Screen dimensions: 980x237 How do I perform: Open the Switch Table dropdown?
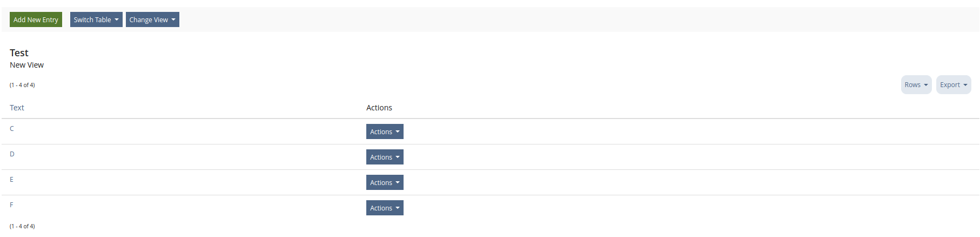point(96,19)
